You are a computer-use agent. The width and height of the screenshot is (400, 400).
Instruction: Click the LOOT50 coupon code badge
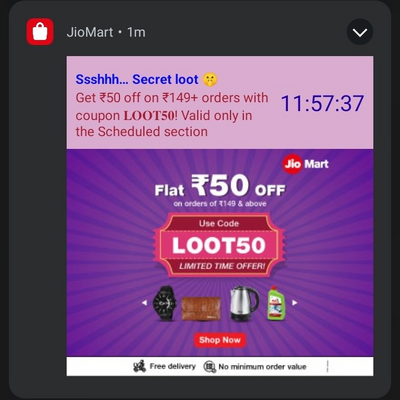219,246
